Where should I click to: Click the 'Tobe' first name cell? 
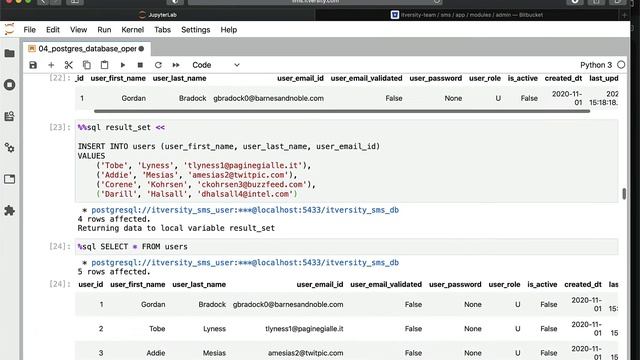(157, 329)
